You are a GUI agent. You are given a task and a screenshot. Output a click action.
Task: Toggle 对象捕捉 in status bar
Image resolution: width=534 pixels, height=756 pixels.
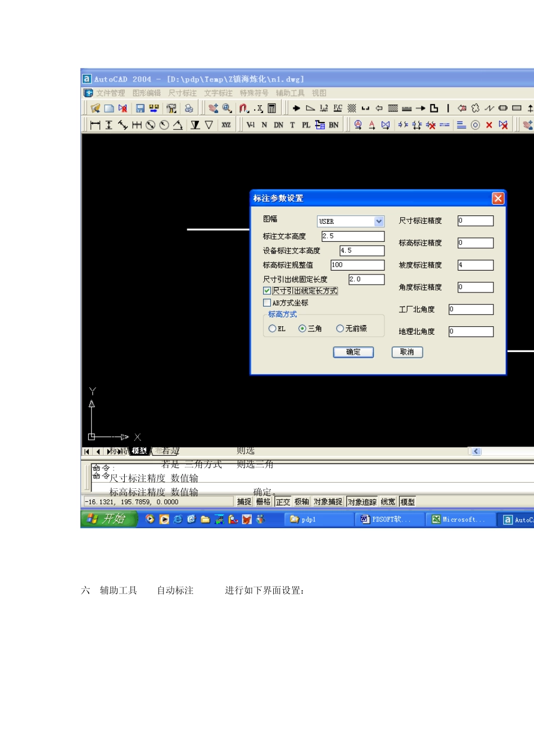(x=328, y=502)
